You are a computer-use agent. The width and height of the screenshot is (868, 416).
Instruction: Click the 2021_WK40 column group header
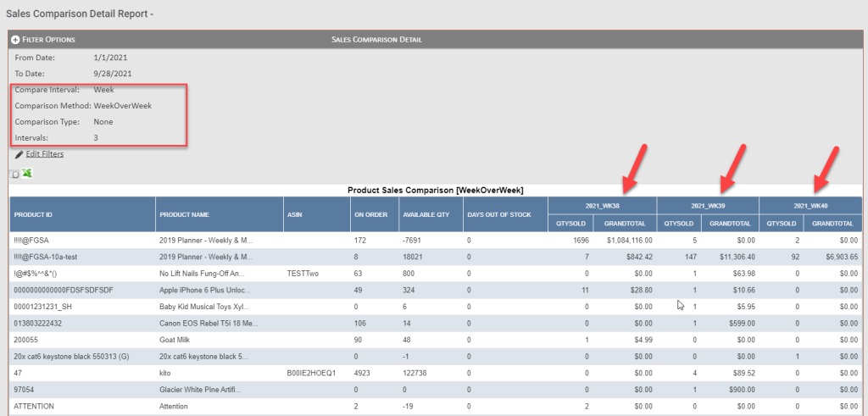[x=810, y=206]
